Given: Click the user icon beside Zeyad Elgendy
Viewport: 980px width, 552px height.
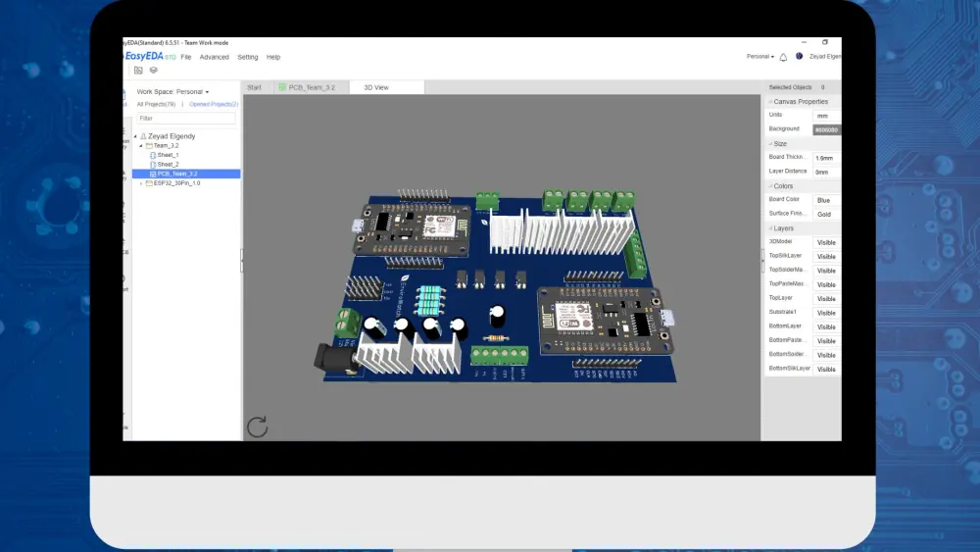Looking at the screenshot, I should pyautogui.click(x=143, y=136).
